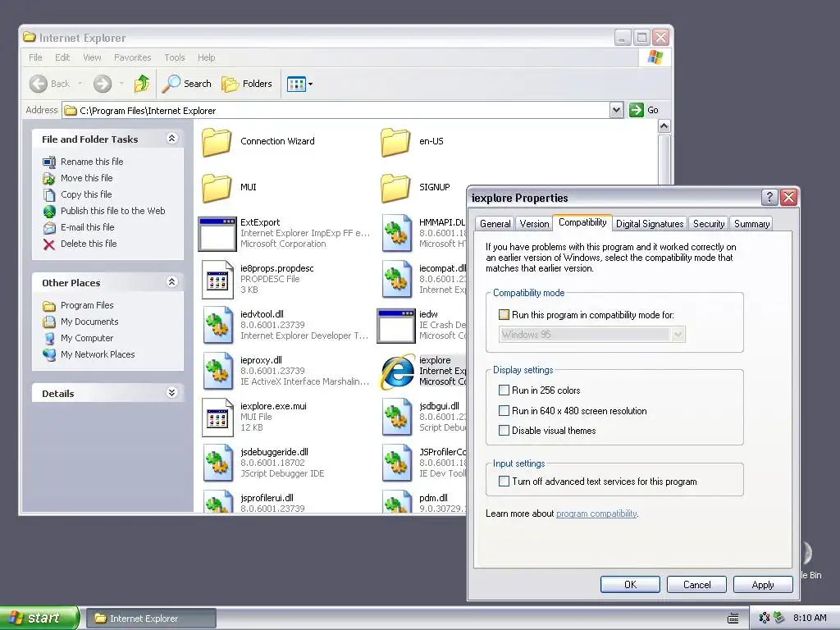This screenshot has width=840, height=630.
Task: Switch to the General tab
Action: click(495, 224)
